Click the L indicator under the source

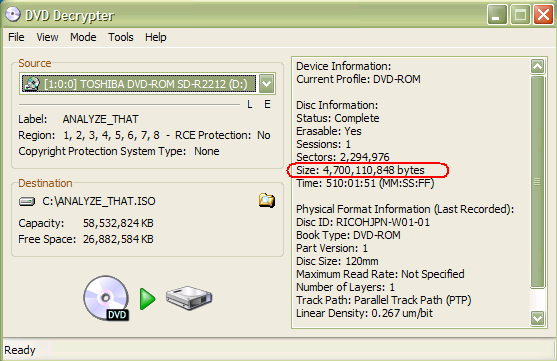(250, 104)
